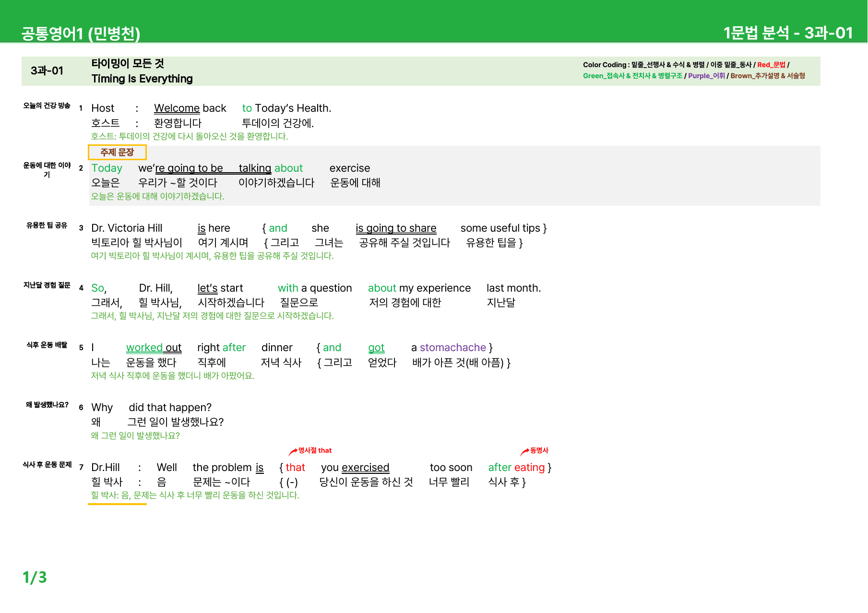Click the side label 유용한 팁 공유
The height and width of the screenshot is (613, 868).
coord(47,225)
